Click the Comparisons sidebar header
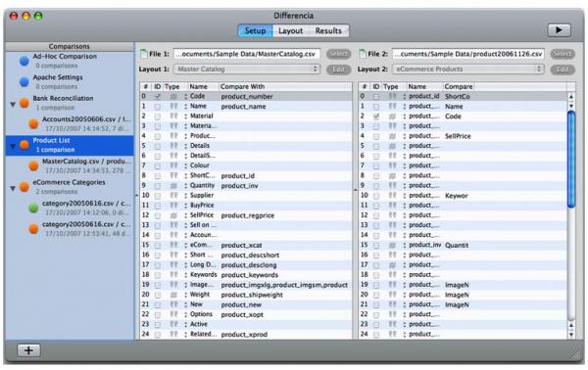 (70, 46)
